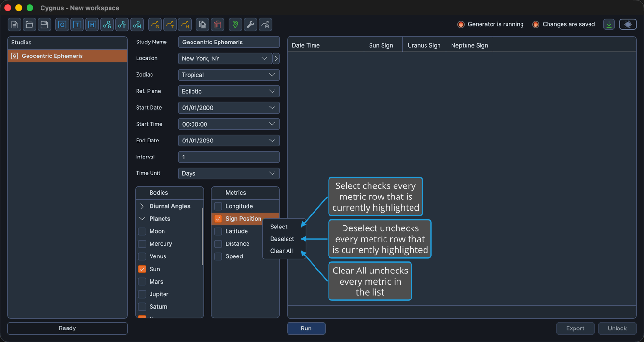
Task: Click the Unlock button
Action: [x=617, y=328]
